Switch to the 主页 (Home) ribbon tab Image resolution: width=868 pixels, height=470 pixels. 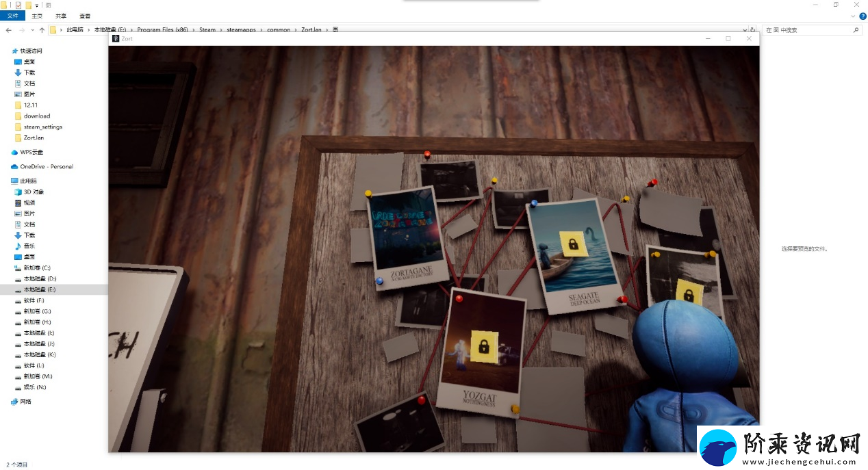(37, 16)
